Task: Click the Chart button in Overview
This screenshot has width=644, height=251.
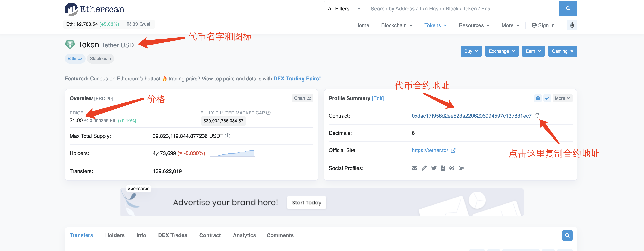Action: tap(303, 98)
